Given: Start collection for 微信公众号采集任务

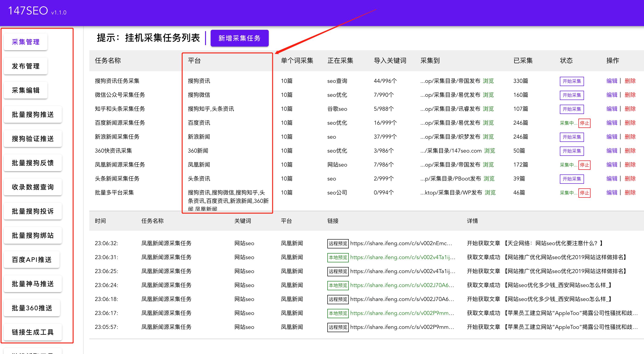Looking at the screenshot, I should pyautogui.click(x=572, y=95).
